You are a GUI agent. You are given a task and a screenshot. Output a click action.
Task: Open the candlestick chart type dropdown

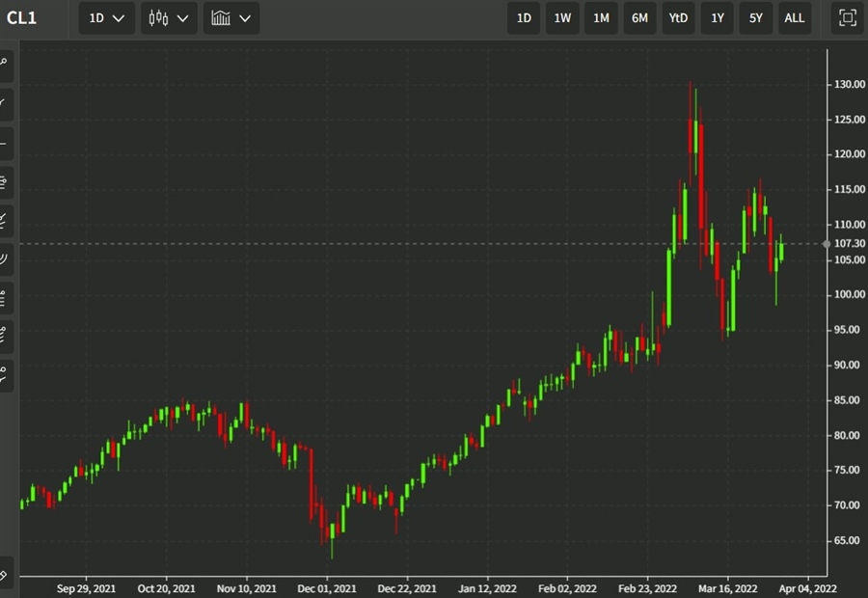click(x=169, y=18)
